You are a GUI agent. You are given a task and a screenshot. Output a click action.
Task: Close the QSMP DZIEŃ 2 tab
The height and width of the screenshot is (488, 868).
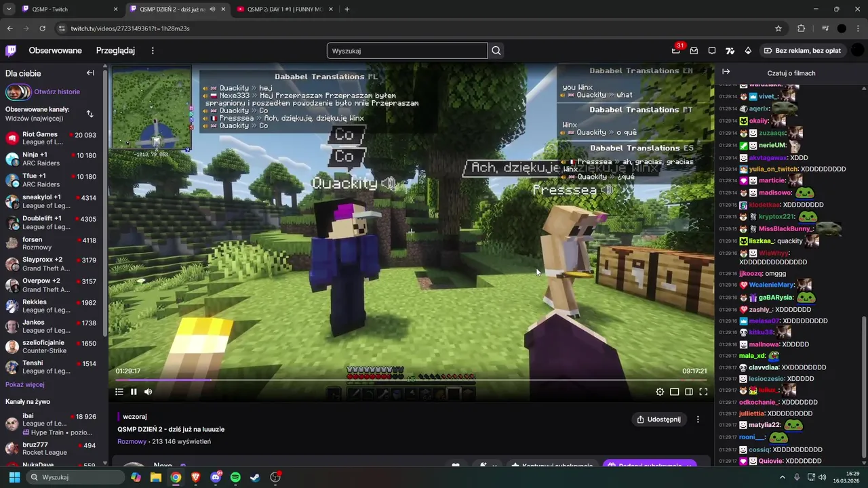(x=223, y=9)
